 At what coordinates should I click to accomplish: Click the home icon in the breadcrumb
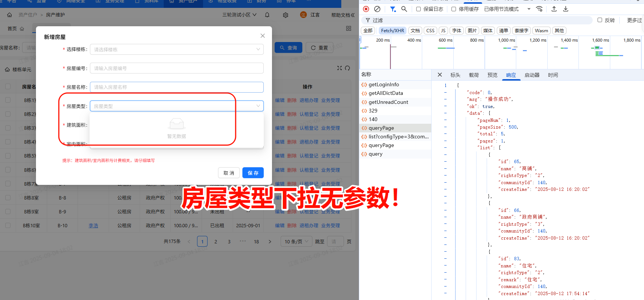[9, 15]
